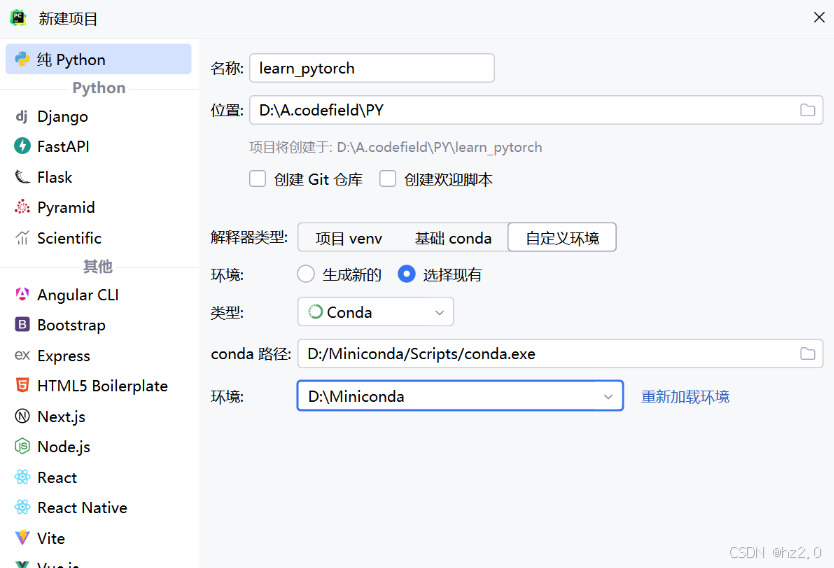This screenshot has width=834, height=568.
Task: Select Express project type
Action: pyautogui.click(x=98, y=355)
